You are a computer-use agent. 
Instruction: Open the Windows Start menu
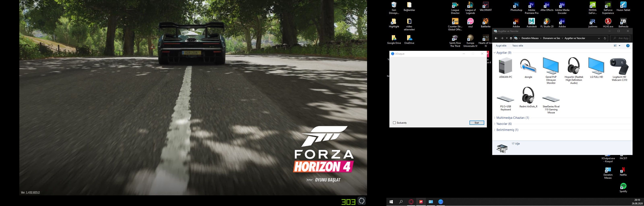pos(391,202)
